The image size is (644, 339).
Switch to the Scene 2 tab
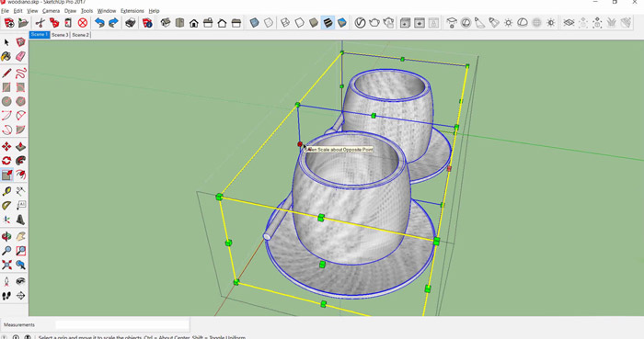[81, 35]
